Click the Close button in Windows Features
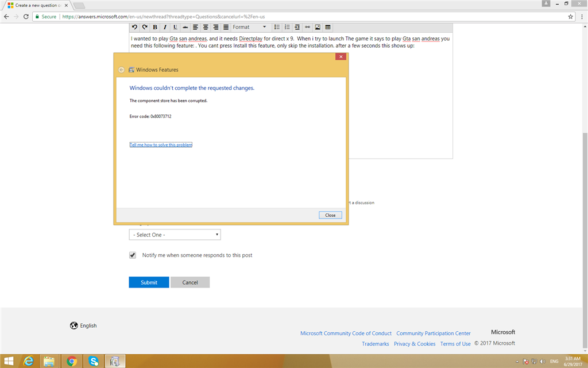 pos(330,215)
